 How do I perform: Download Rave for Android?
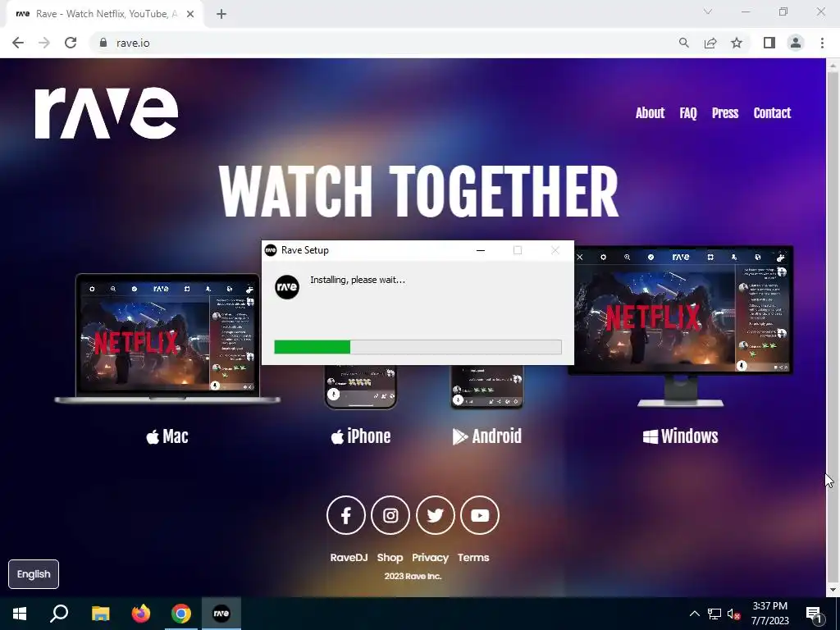pos(487,436)
